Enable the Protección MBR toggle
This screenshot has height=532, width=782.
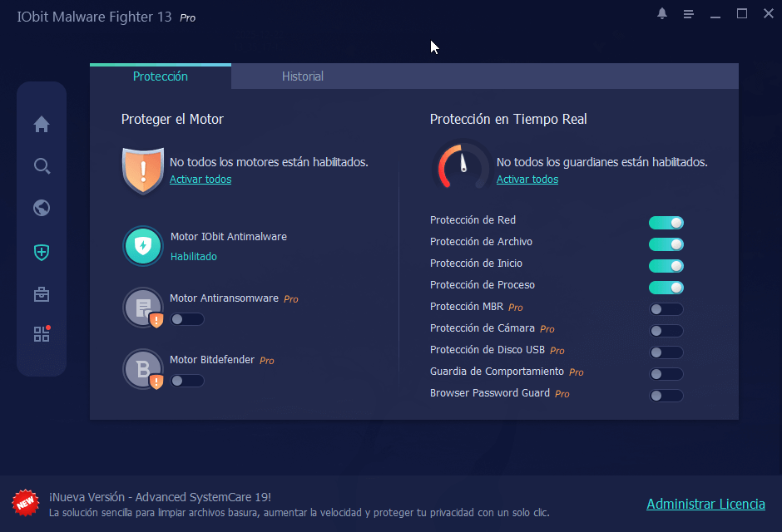[666, 309]
